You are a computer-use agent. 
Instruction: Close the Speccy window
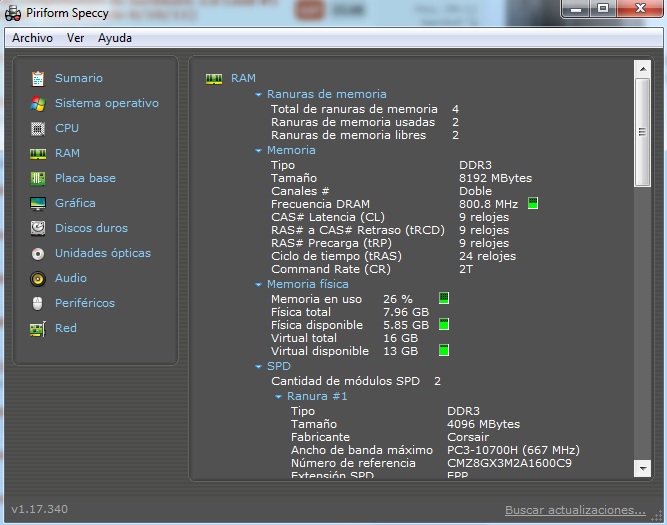point(640,9)
